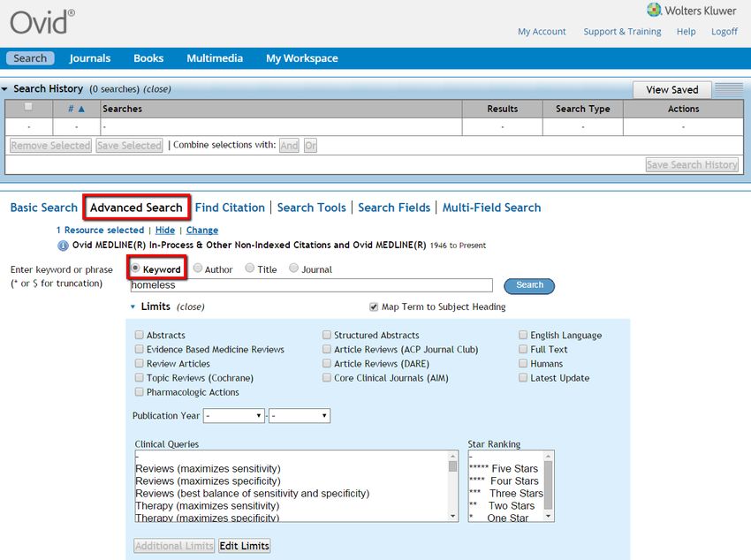The image size is (751, 560).
Task: Click Logoff
Action: (724, 32)
